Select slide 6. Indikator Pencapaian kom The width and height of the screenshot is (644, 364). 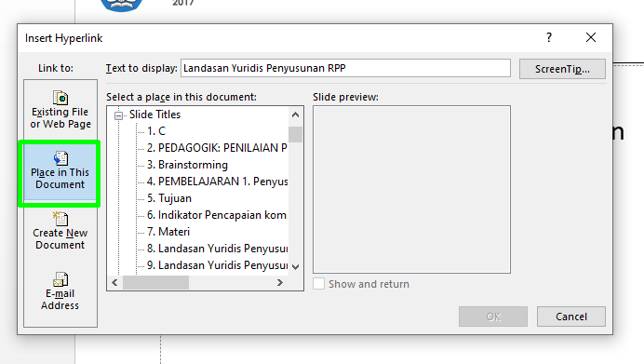pyautogui.click(x=217, y=215)
